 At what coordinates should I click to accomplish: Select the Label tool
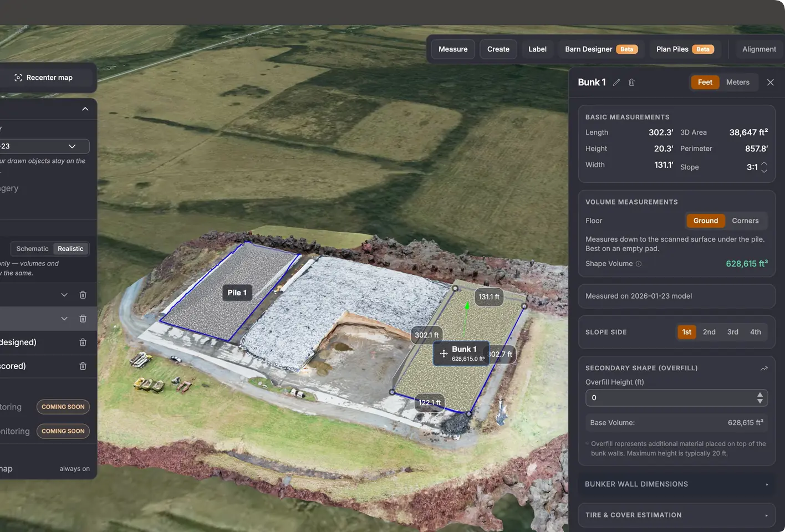pos(537,49)
